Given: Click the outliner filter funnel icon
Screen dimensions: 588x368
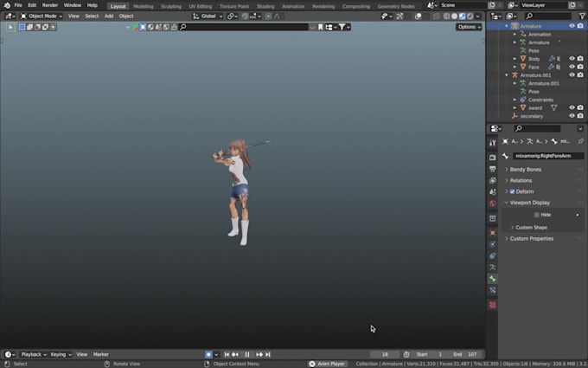Looking at the screenshot, I should [x=582, y=16].
